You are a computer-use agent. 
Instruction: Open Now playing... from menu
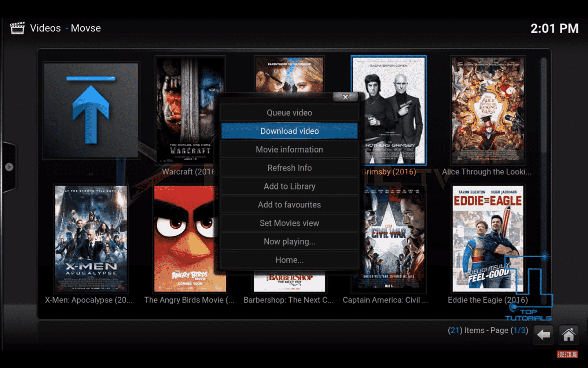click(x=290, y=242)
